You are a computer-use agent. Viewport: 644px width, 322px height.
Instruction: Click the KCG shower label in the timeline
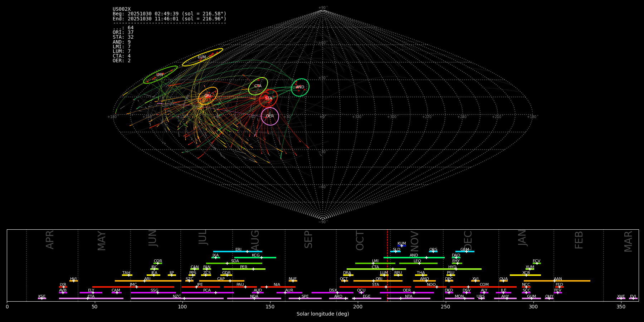256,255
